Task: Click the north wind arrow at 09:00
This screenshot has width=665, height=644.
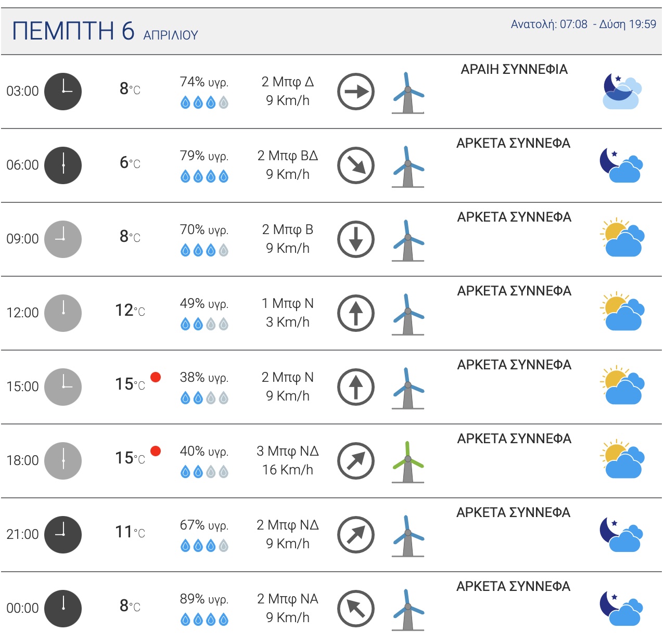Action: [x=356, y=239]
